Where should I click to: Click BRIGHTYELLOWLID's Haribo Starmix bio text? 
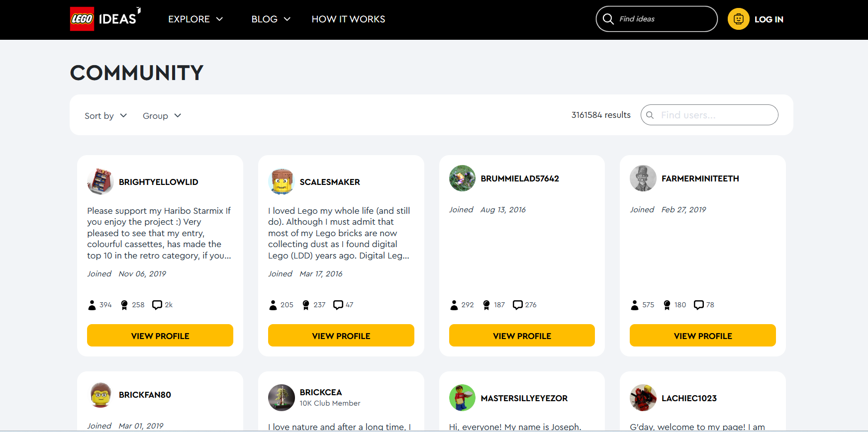pos(159,233)
